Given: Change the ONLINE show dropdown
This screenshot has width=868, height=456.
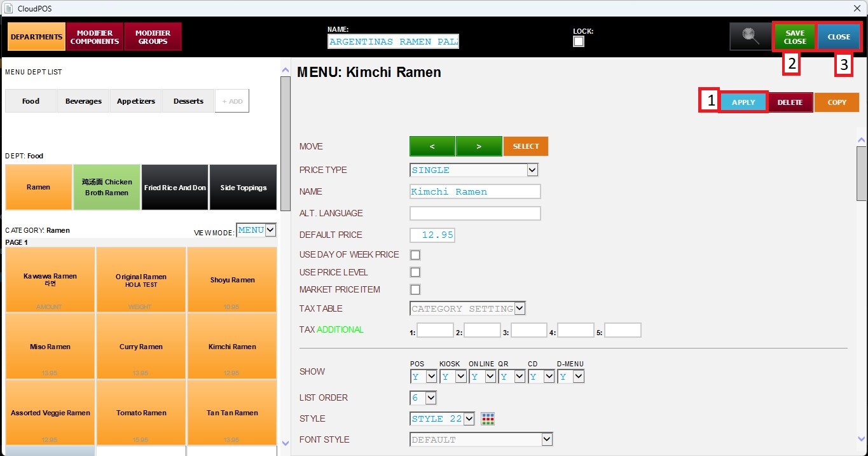Looking at the screenshot, I should click(483, 377).
